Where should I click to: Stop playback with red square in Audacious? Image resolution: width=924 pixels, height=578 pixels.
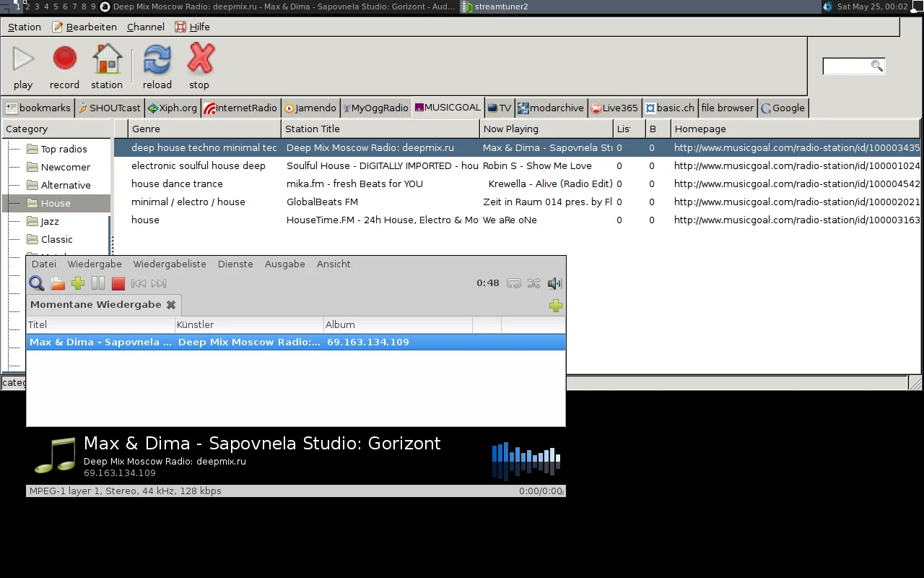[x=118, y=283]
